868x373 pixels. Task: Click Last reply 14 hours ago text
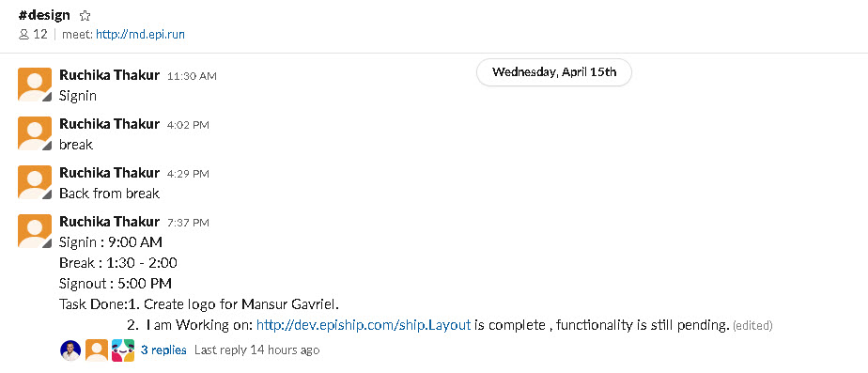click(x=256, y=350)
